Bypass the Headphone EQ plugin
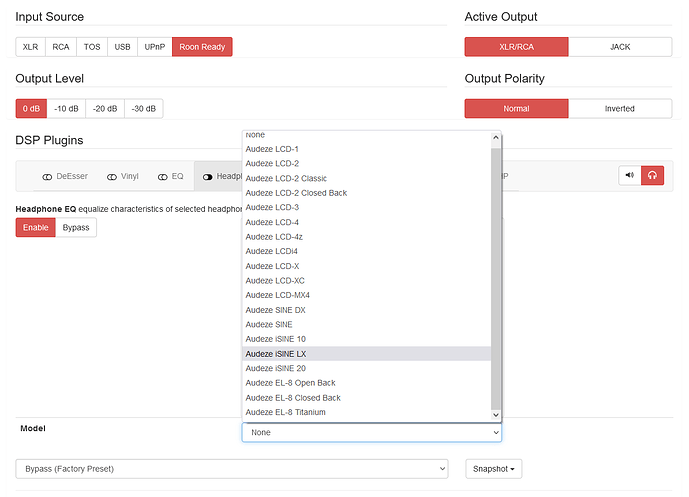The image size is (689, 497). click(76, 228)
